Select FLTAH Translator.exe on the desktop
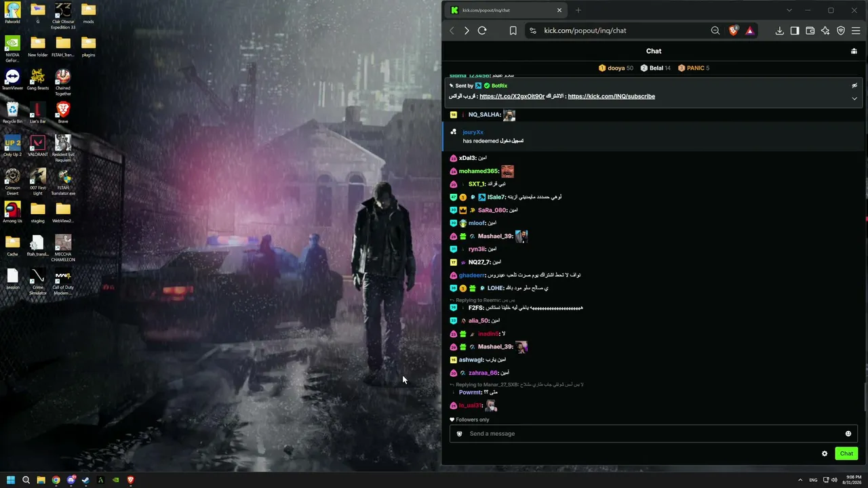 click(63, 182)
